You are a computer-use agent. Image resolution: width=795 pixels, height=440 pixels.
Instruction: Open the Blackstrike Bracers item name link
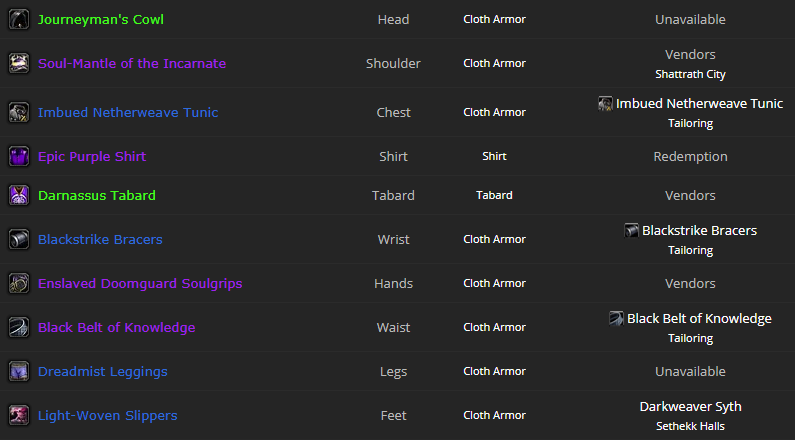click(100, 240)
